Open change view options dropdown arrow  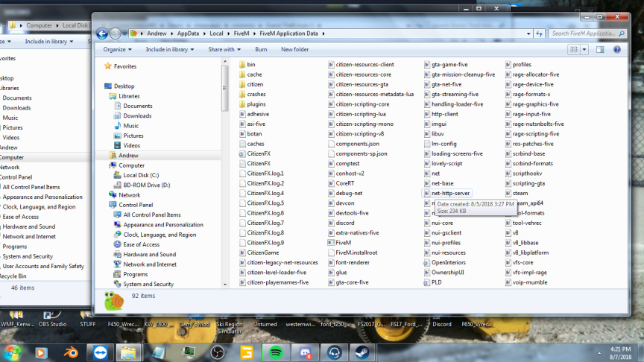click(x=584, y=49)
